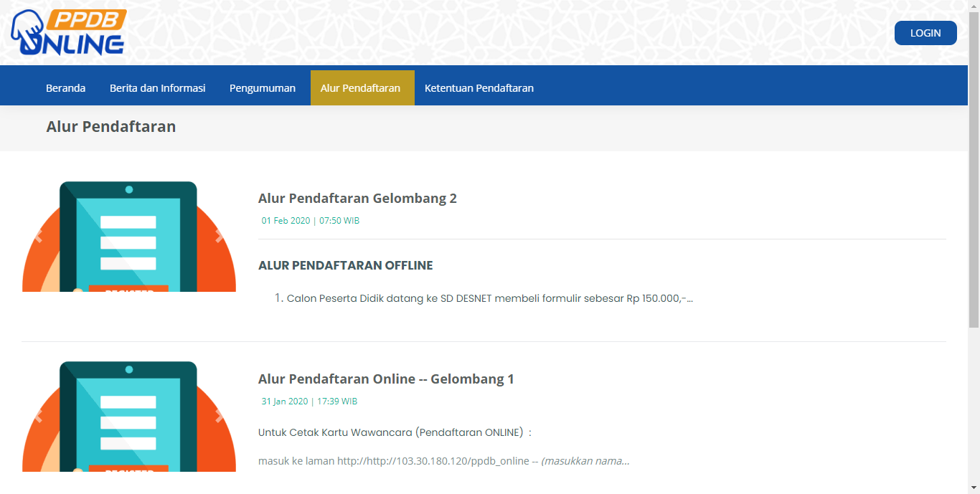980x494 pixels.
Task: Select the Alur Pendaftaran tab
Action: pos(360,88)
